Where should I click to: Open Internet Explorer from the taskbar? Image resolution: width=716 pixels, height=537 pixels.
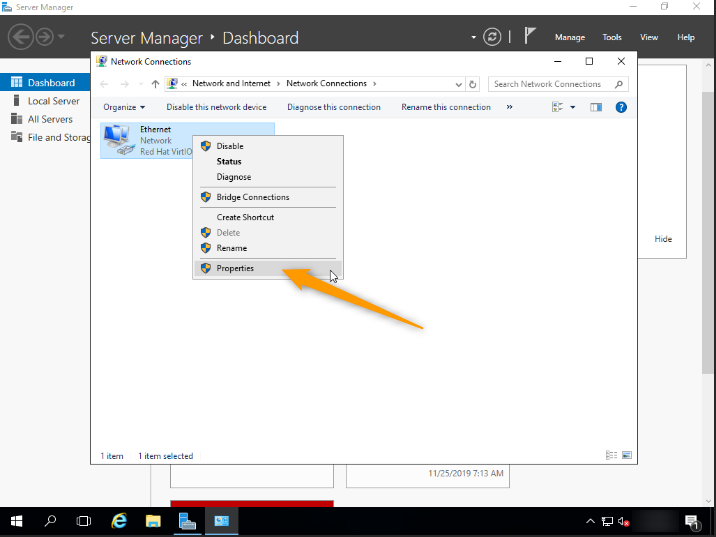click(119, 521)
